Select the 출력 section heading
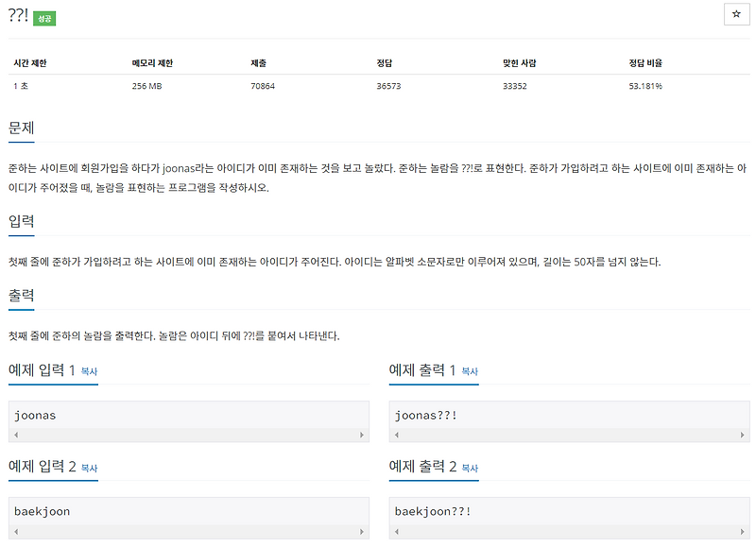756x547 pixels. [x=23, y=292]
